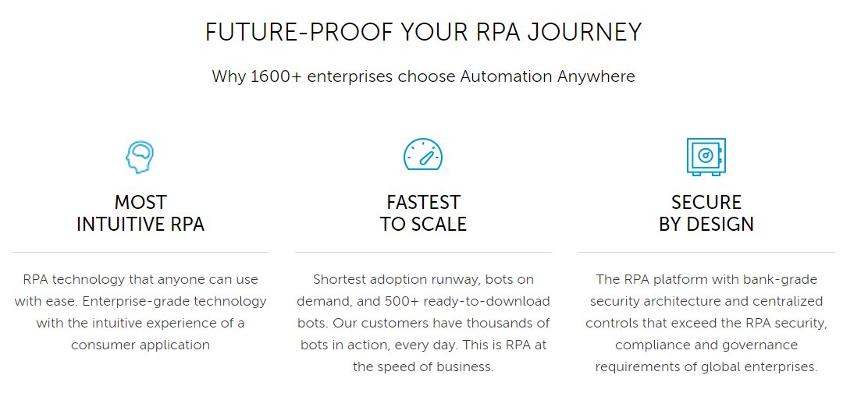Open the FASTEST TO SCALE heading
Image resolution: width=868 pixels, height=393 pixels.
[x=424, y=214]
